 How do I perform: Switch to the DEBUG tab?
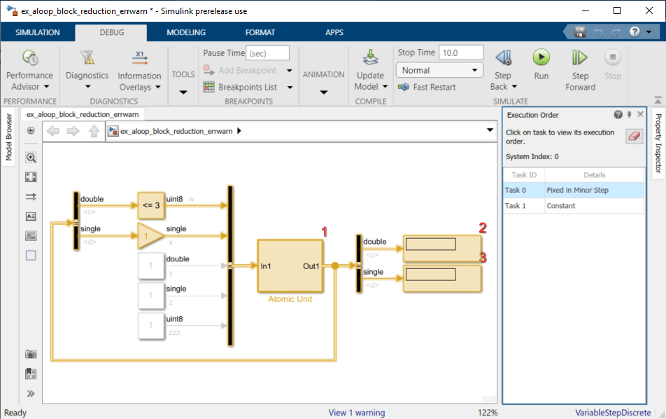112,32
